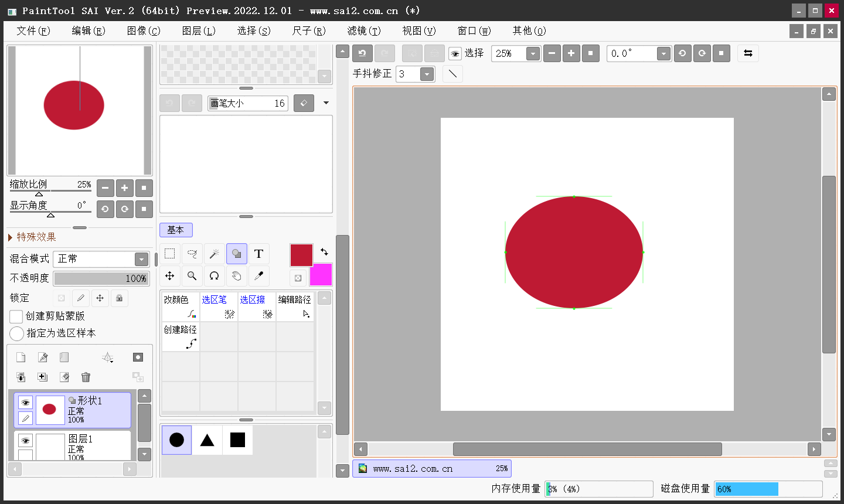Screen dimensions: 844x504
Task: Select the 选区擦 tool
Action: [x=257, y=306]
